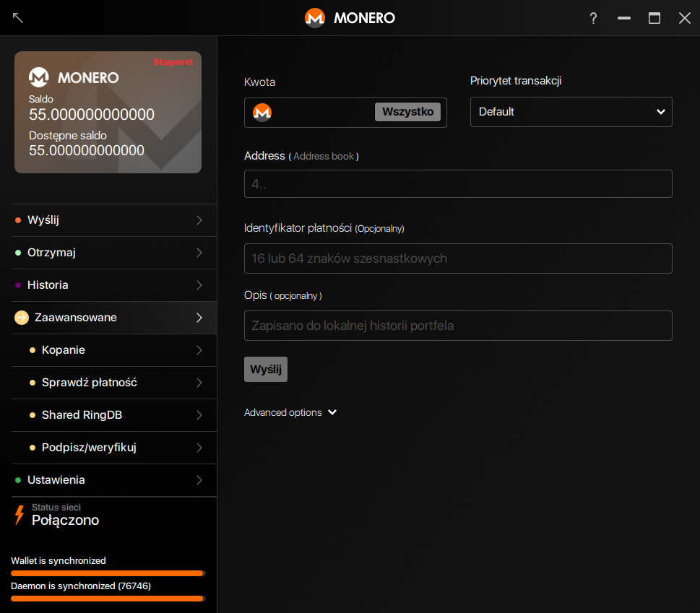Screen dimensions: 700x613
Task: Focus the Opis description input field
Action: (x=458, y=326)
